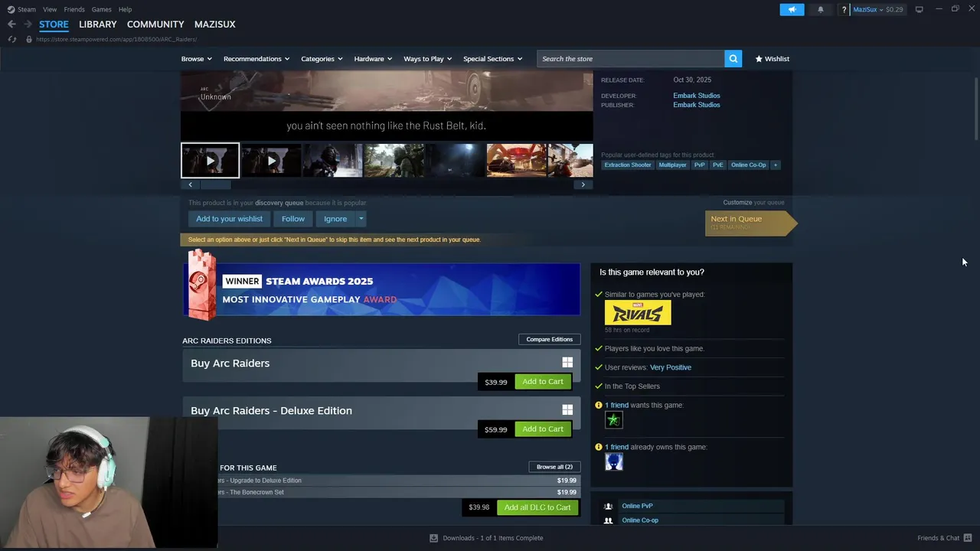Click the plus button after tags

[775, 165]
